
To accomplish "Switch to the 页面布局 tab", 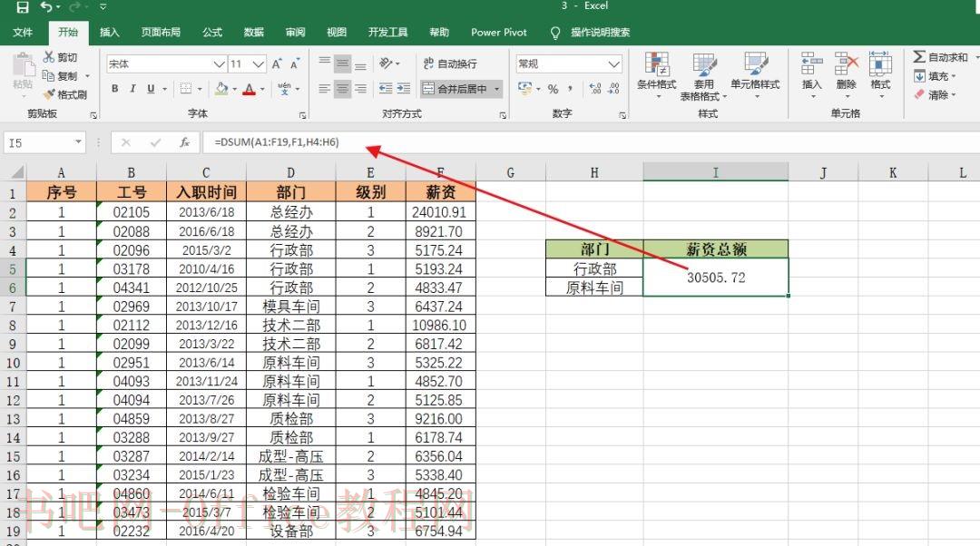I will pyautogui.click(x=161, y=32).
